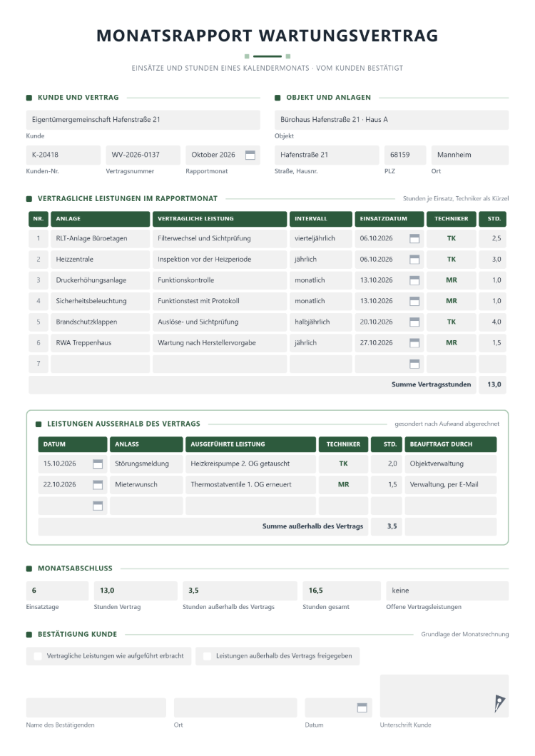This screenshot has width=535, height=756.
Task: Click Stunden außerhalb des Vertrags monthly summary field
Action: pos(240,591)
